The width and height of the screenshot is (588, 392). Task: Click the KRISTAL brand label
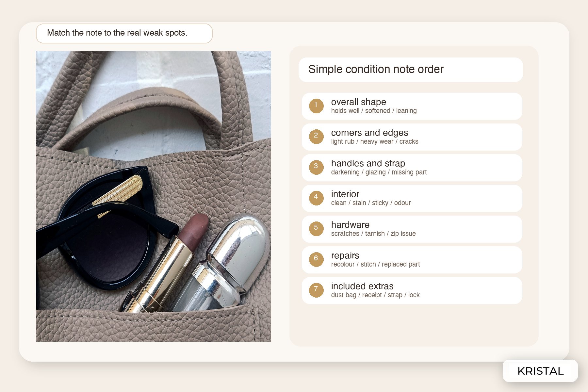coord(540,371)
